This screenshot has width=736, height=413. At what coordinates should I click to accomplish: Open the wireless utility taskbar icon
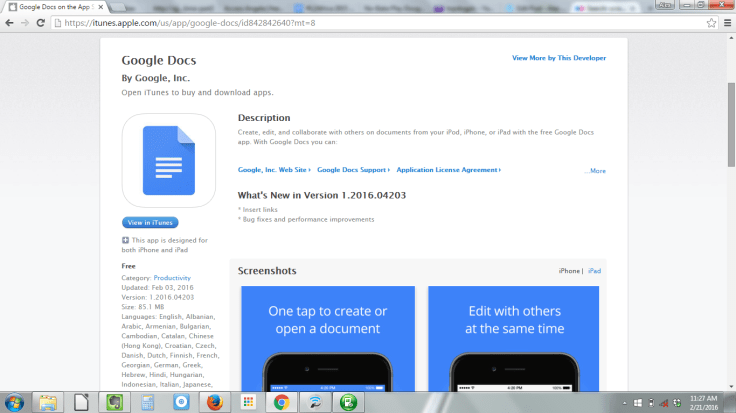(x=315, y=403)
